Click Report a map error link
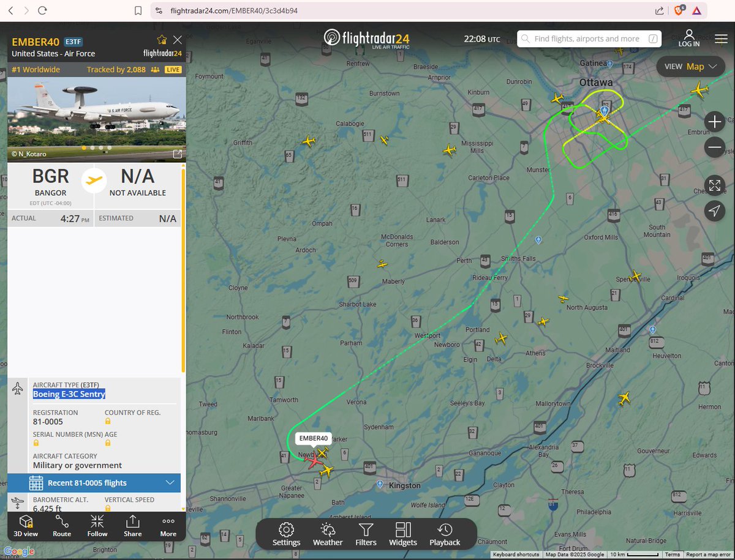Viewport: 735px width, 560px height. click(709, 554)
